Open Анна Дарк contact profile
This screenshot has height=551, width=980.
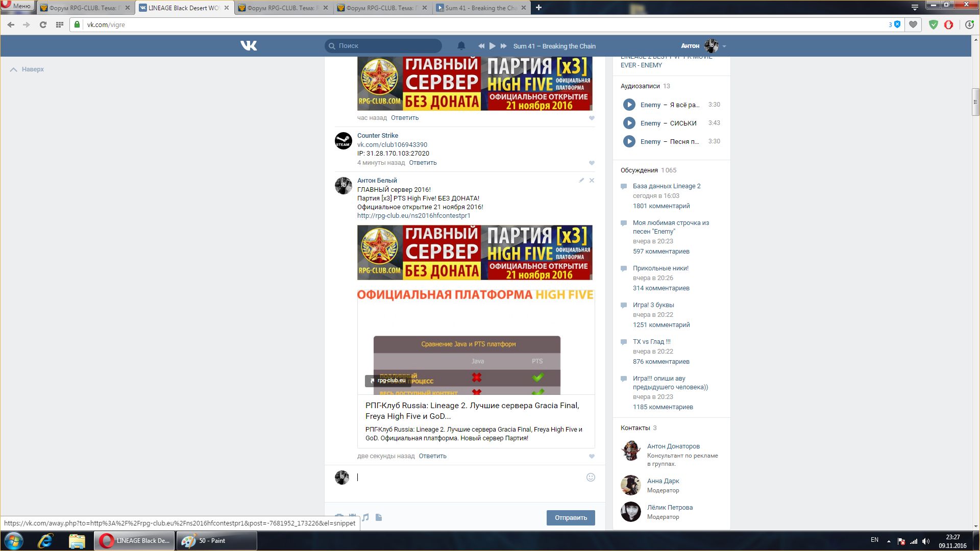(663, 481)
